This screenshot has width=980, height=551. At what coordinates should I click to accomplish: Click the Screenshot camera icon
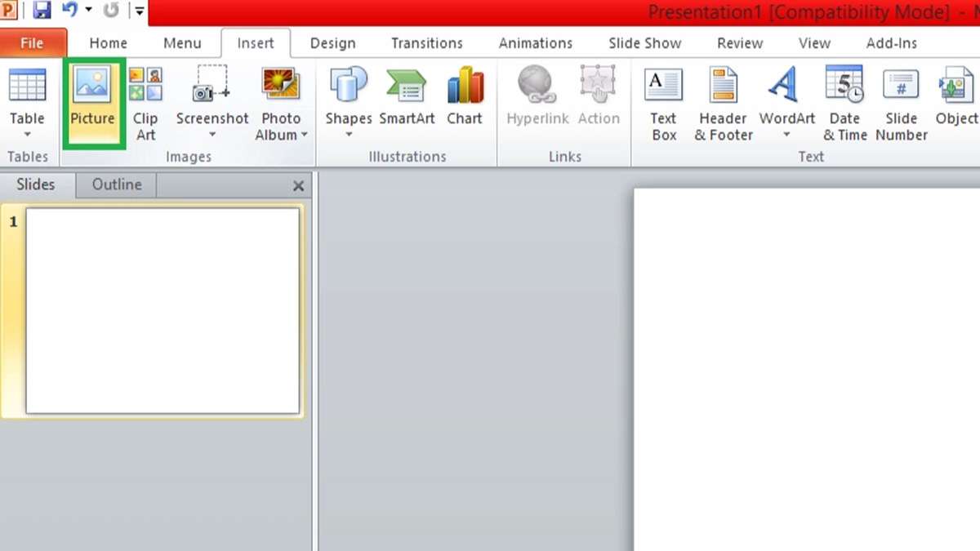click(x=212, y=84)
